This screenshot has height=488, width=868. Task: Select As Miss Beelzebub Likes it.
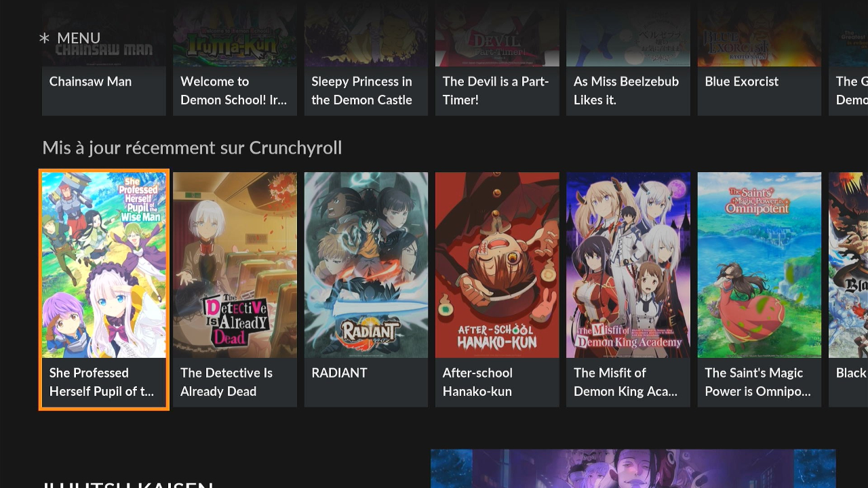[628, 34]
